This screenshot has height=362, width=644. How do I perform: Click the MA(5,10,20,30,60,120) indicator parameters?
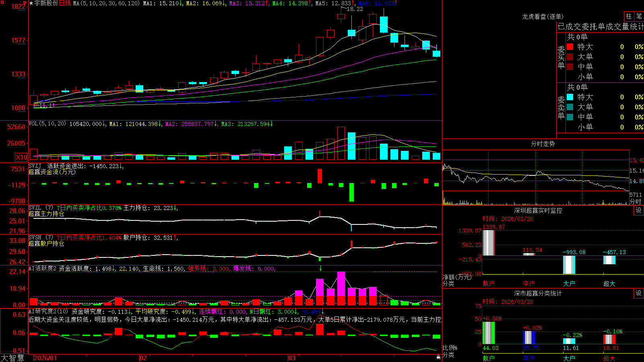tap(106, 3)
